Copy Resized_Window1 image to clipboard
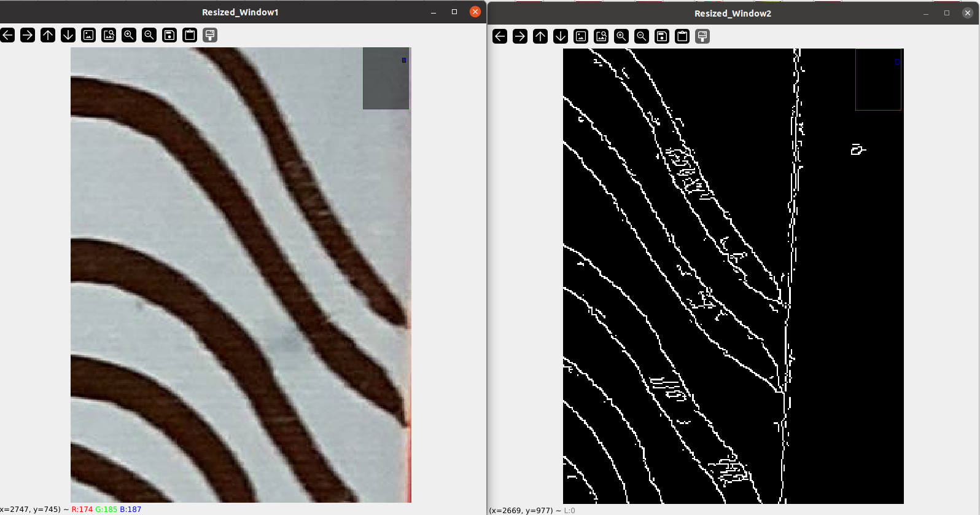Image resolution: width=980 pixels, height=515 pixels. point(190,35)
